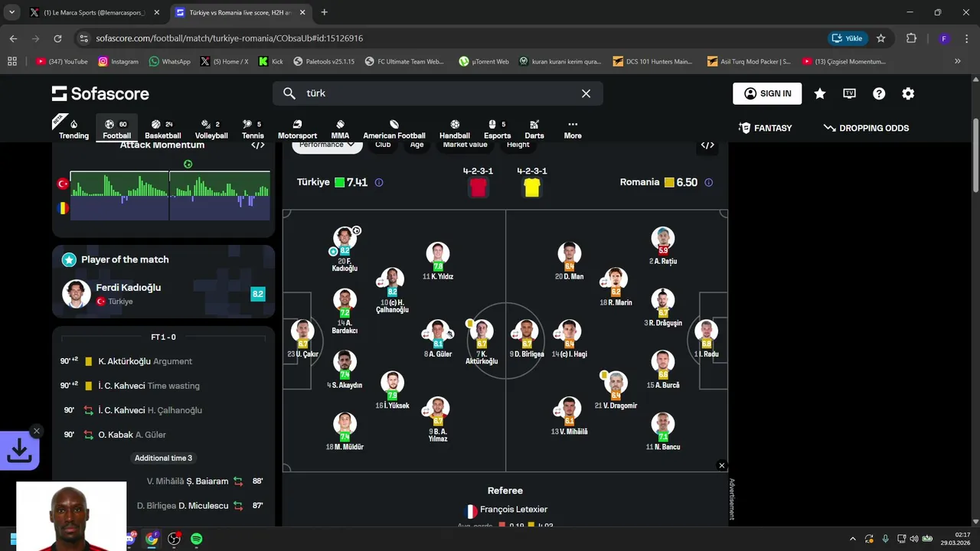
Task: Select the Football sport tab
Action: click(x=116, y=129)
